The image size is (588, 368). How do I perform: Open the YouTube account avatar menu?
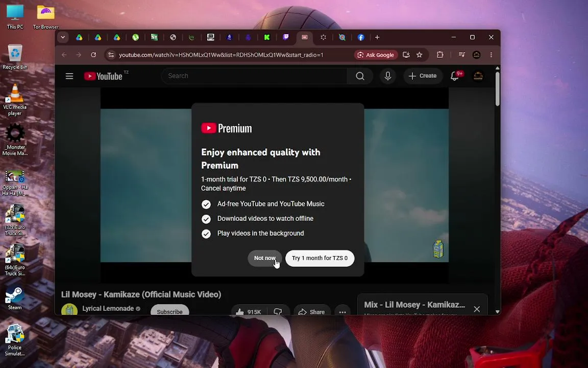[478, 76]
